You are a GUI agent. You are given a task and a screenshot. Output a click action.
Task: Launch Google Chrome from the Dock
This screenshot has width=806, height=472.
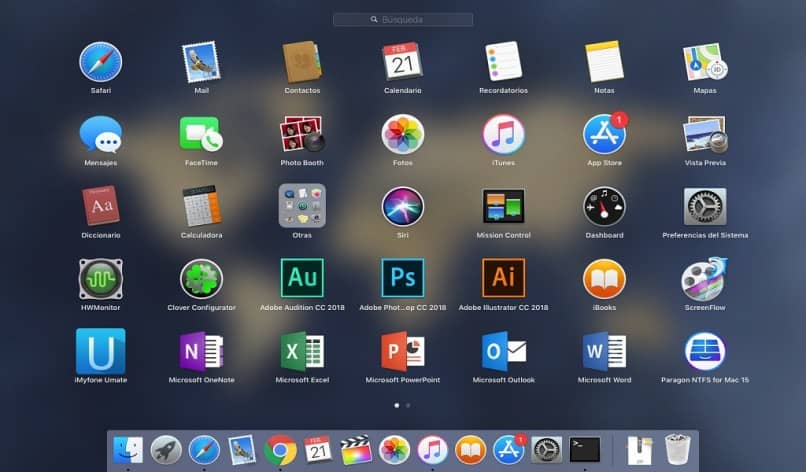click(x=280, y=450)
